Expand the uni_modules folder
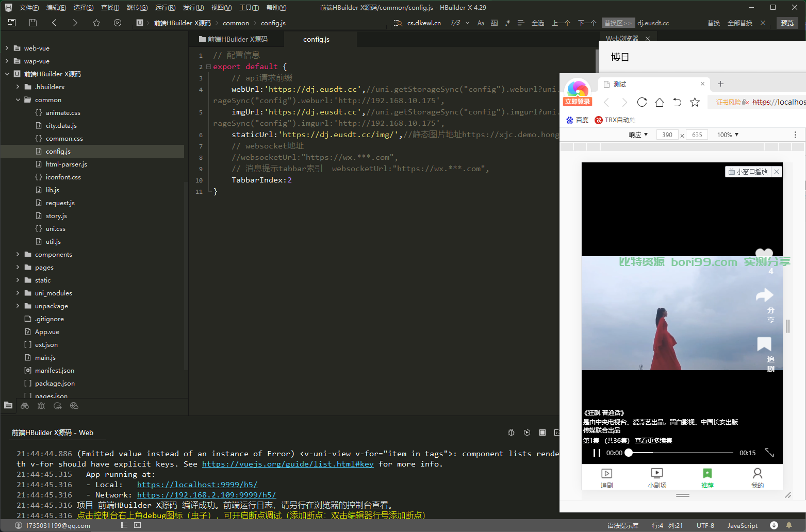The image size is (806, 532). (18, 293)
